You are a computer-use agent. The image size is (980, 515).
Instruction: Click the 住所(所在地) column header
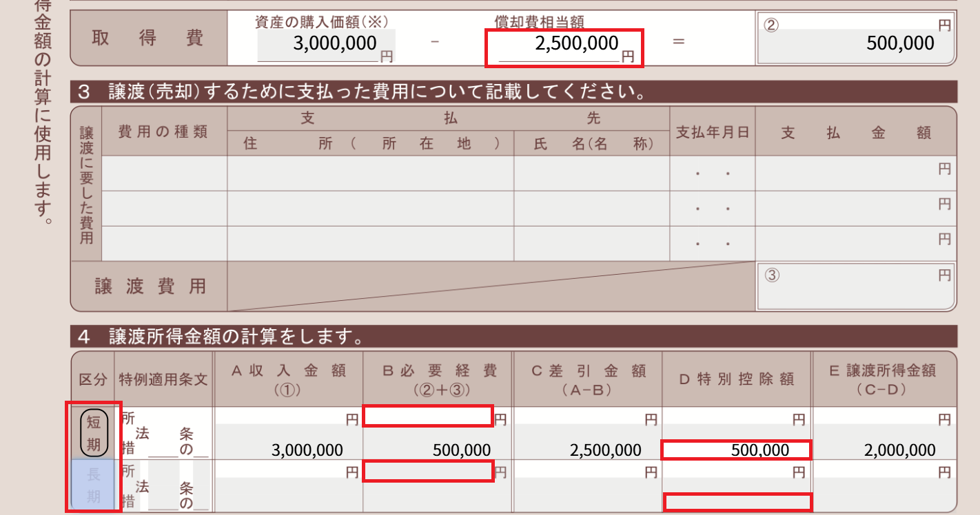[x=371, y=145]
